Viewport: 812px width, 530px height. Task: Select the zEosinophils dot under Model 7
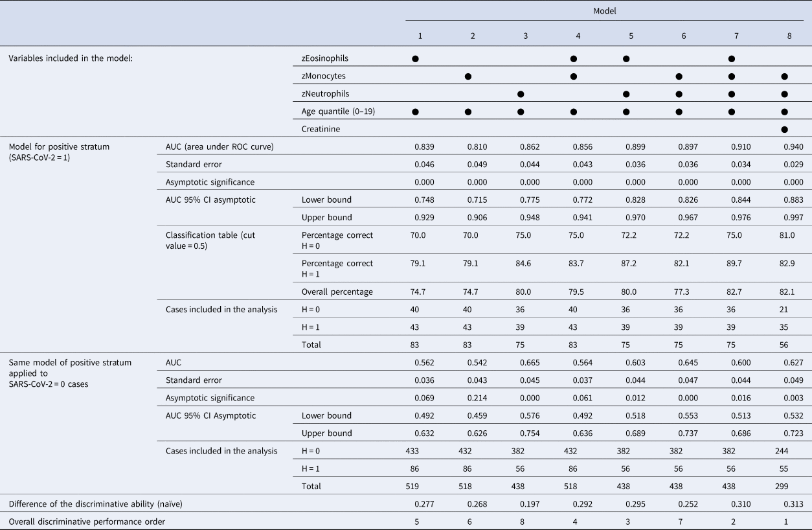(732, 59)
